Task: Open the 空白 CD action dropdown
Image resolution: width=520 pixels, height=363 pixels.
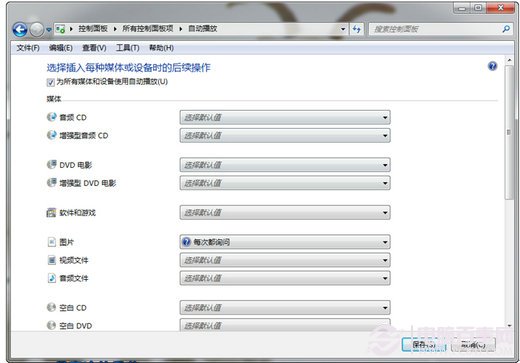Action: pyautogui.click(x=285, y=308)
